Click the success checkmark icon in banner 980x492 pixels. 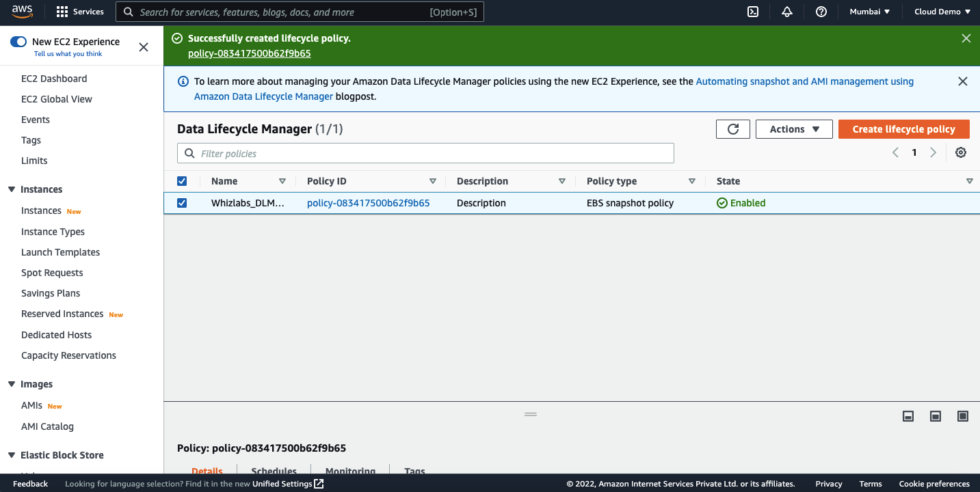click(177, 38)
